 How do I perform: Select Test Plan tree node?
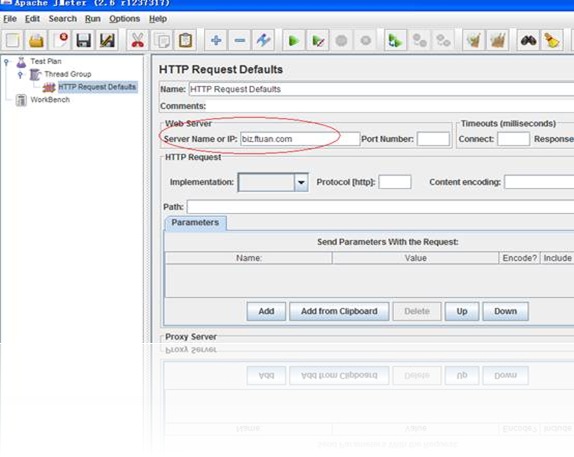coord(46,61)
